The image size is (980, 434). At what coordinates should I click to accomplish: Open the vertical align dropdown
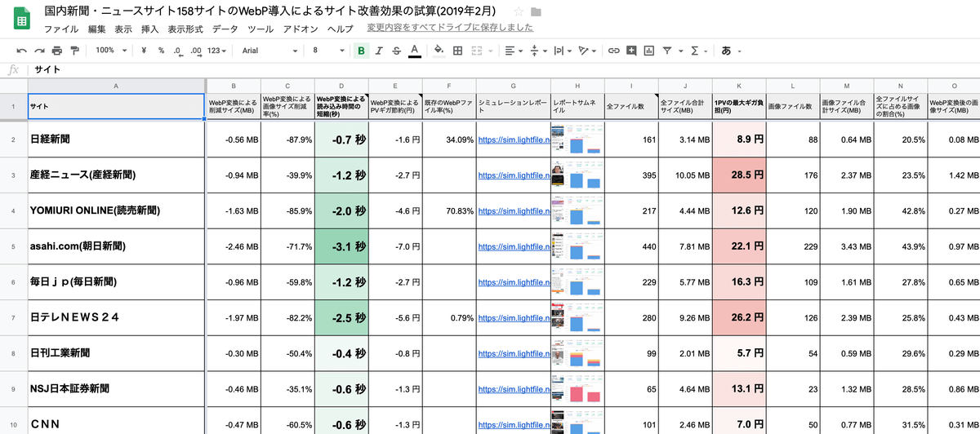537,51
